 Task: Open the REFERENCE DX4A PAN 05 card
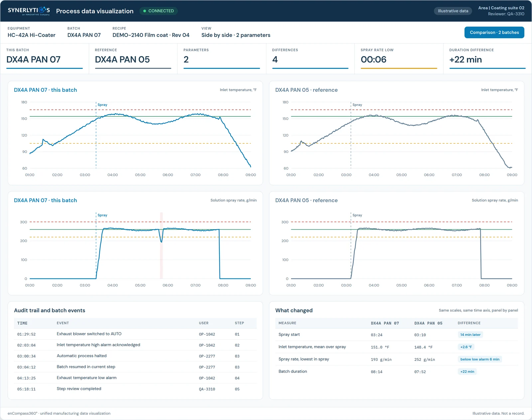(133, 59)
